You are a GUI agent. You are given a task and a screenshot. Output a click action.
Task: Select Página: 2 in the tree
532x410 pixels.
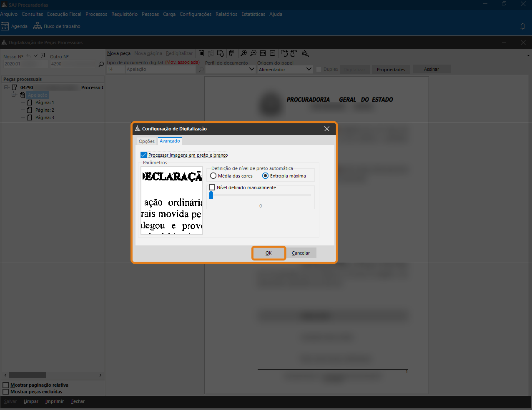(x=45, y=110)
